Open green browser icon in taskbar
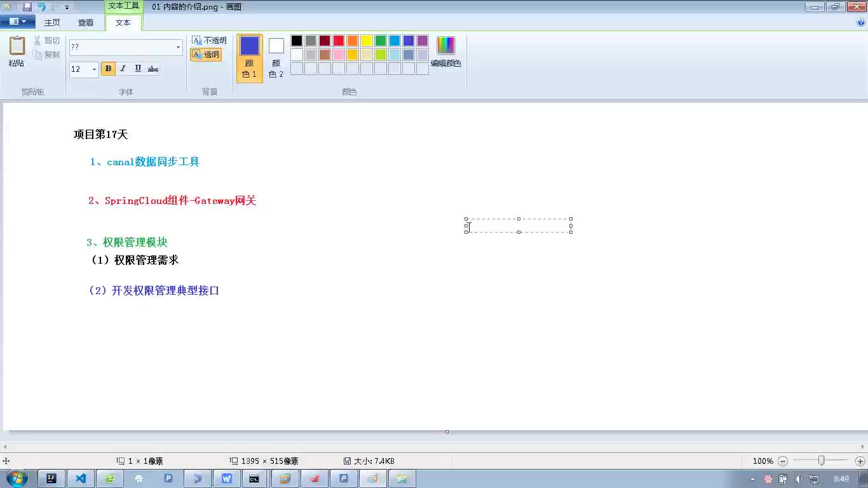Image resolution: width=868 pixels, height=488 pixels. (x=110, y=478)
